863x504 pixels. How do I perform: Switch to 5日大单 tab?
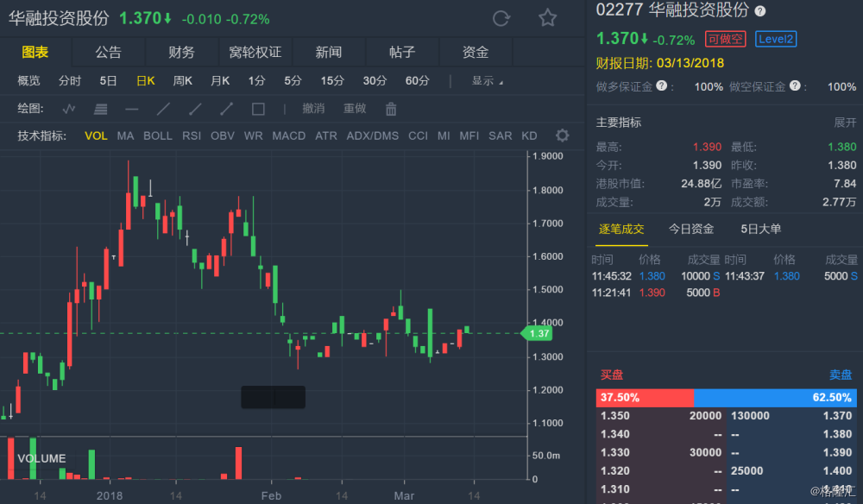pyautogui.click(x=760, y=229)
